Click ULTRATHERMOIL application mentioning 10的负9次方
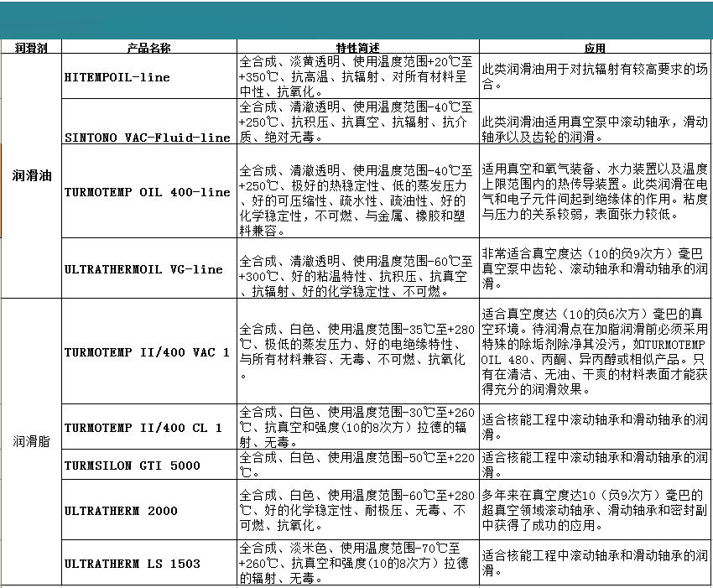This screenshot has height=588, width=713. coord(595,268)
